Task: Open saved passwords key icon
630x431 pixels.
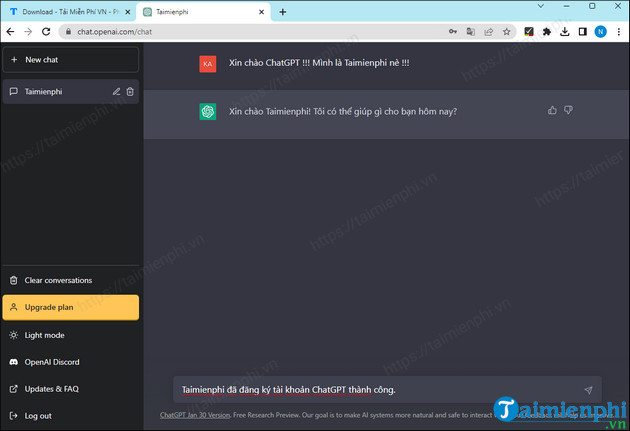Action: [x=453, y=31]
